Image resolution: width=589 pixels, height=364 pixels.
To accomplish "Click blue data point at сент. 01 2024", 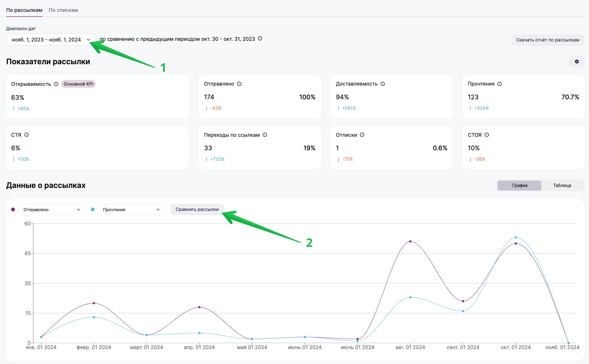I will tap(463, 311).
